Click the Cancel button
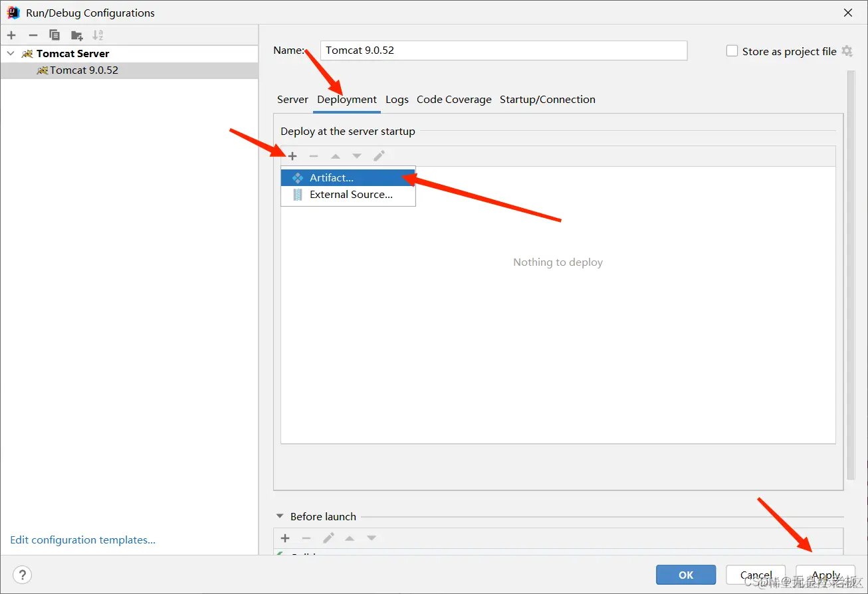The width and height of the screenshot is (868, 594). (756, 575)
